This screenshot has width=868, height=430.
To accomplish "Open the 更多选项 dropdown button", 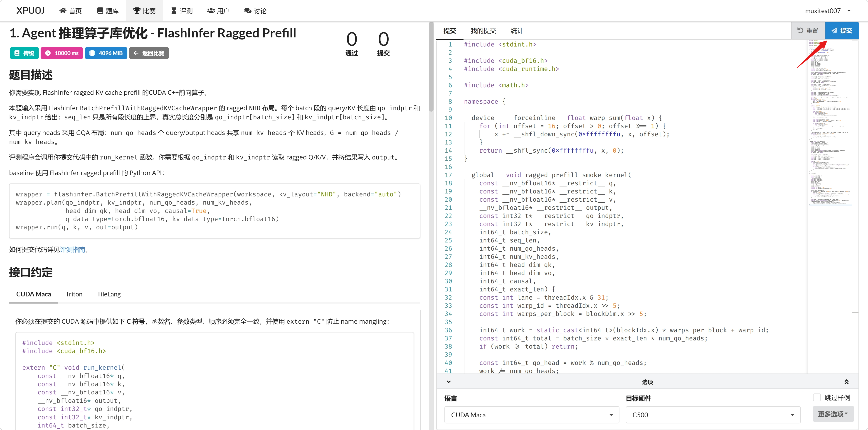I will click(x=833, y=414).
